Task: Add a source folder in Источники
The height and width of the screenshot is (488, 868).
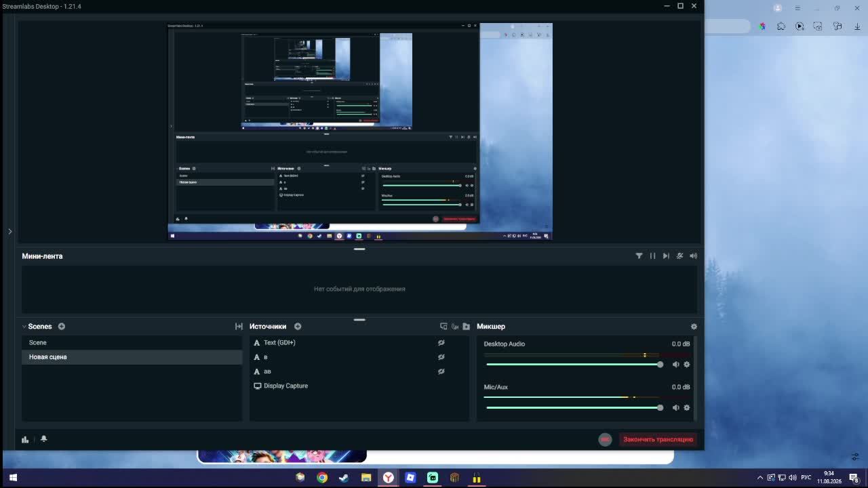Action: [x=466, y=327]
